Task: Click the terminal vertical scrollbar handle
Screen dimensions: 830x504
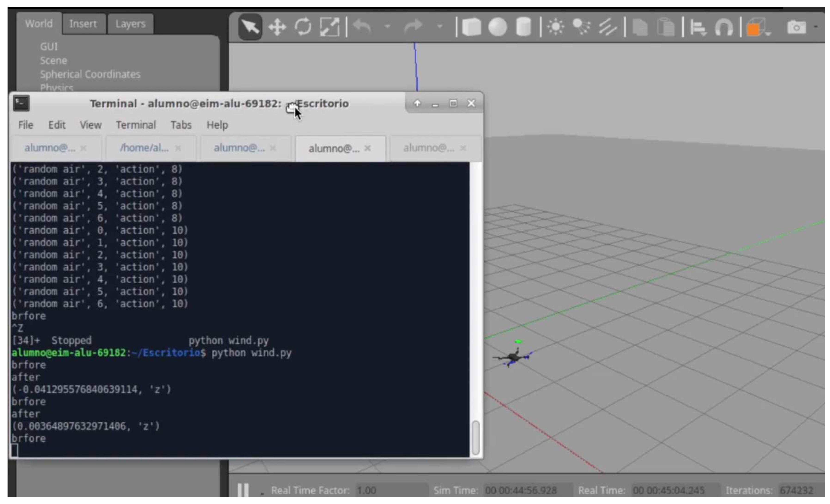Action: click(476, 437)
